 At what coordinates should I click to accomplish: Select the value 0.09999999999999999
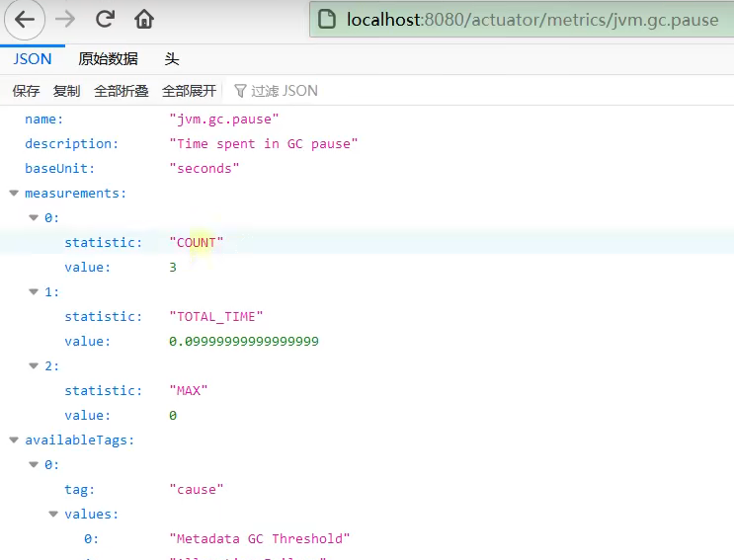tap(244, 342)
